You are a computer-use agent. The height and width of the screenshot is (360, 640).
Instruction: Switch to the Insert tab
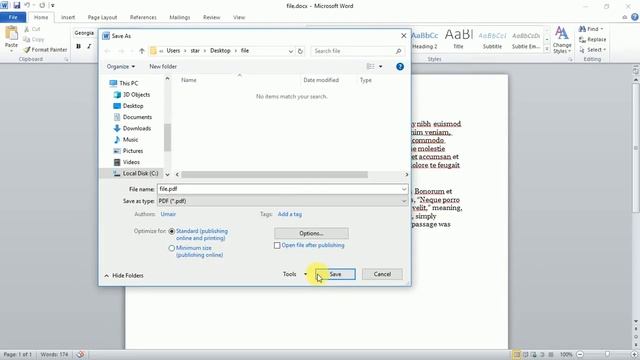68,17
